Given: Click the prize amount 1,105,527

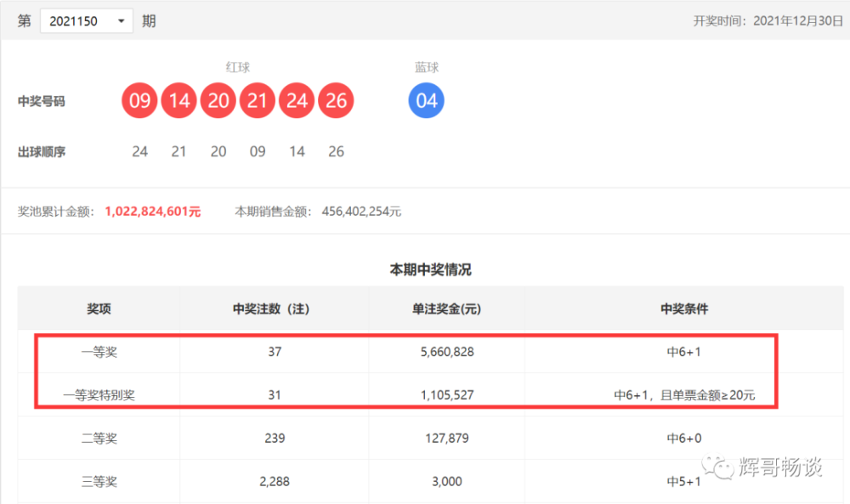Looking at the screenshot, I should pyautogui.click(x=447, y=395).
